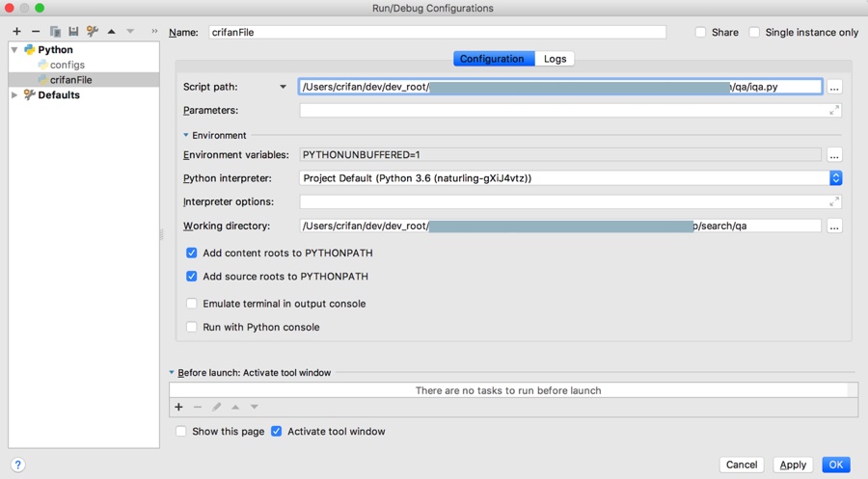Move before launch task up
Viewport: 868px width, 479px height.
[x=235, y=407]
